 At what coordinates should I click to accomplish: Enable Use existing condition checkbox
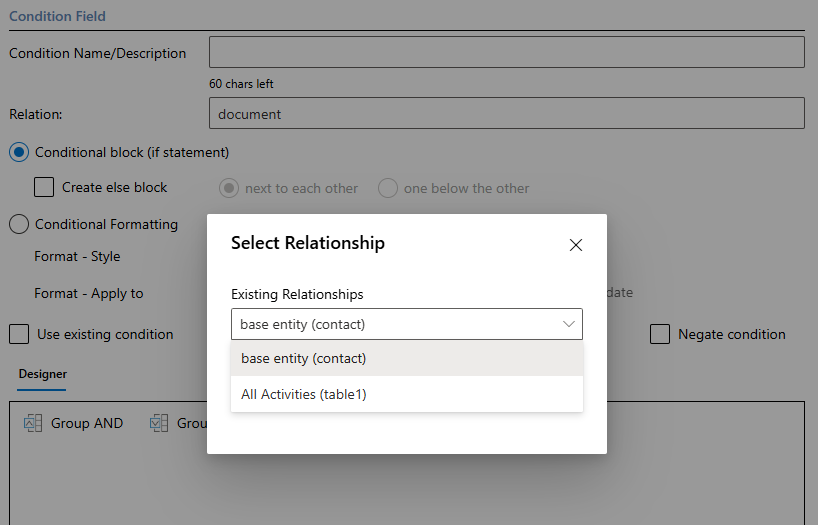[x=19, y=334]
